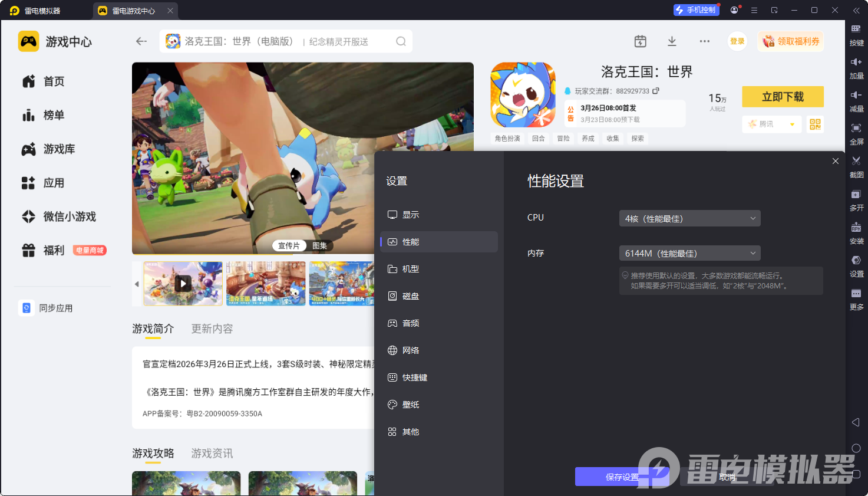Viewport: 868px width, 496px height.
Task: Click the Android back triangle button
Action: (x=856, y=422)
